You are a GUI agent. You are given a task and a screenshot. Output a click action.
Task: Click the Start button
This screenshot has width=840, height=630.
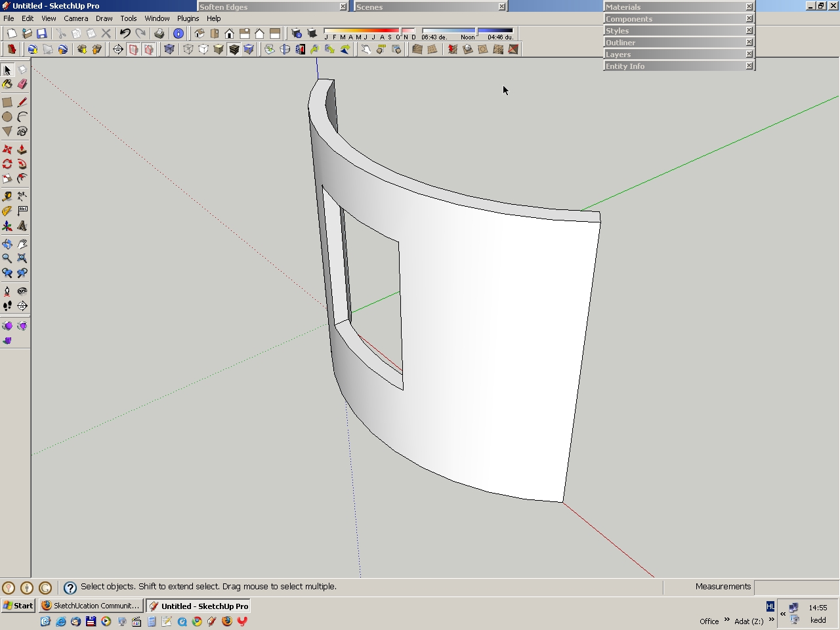coord(18,606)
